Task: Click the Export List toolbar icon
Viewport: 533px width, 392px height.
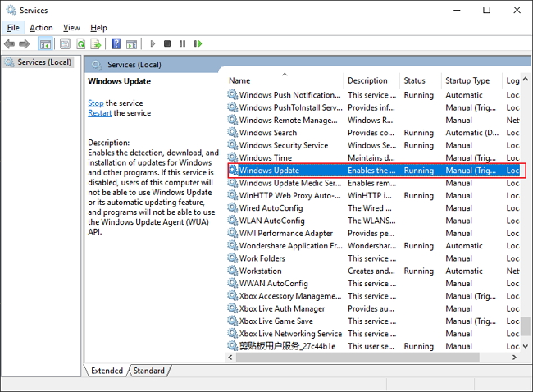Action: pyautogui.click(x=97, y=43)
